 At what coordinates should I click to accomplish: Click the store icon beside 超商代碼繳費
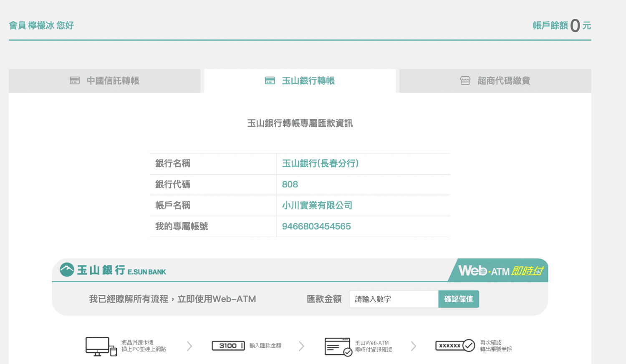click(465, 80)
